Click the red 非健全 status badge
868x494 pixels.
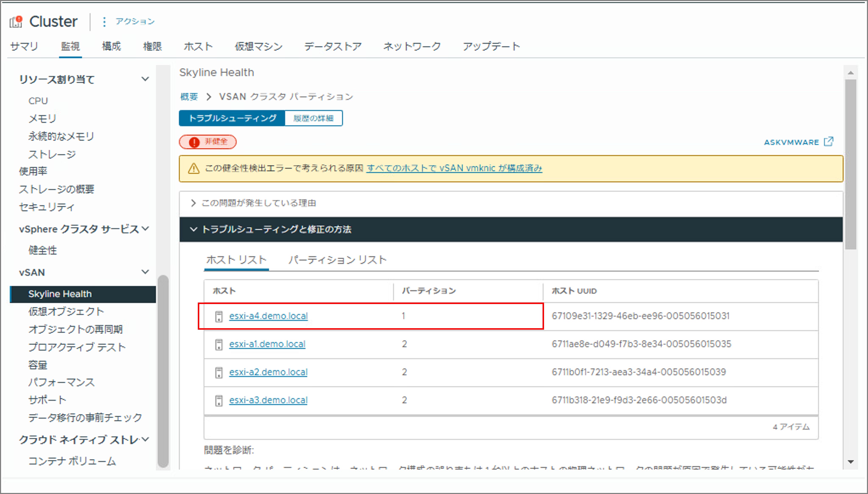pyautogui.click(x=208, y=142)
